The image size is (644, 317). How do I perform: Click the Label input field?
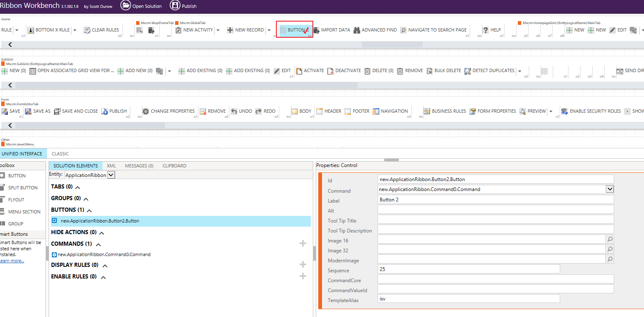(495, 199)
